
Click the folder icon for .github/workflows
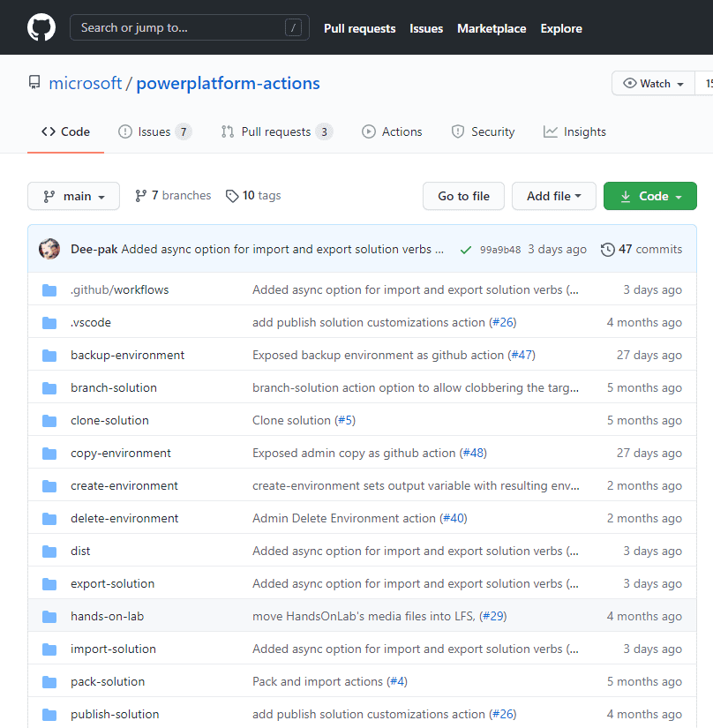pos(49,290)
